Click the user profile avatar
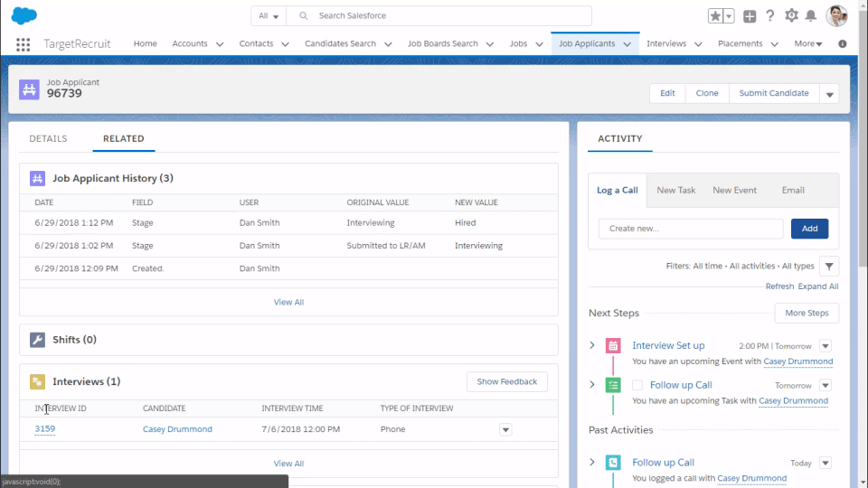This screenshot has height=488, width=868. 836,15
